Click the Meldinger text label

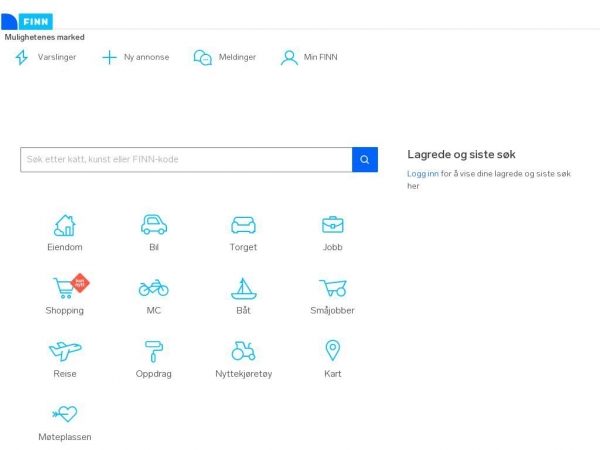click(x=237, y=57)
